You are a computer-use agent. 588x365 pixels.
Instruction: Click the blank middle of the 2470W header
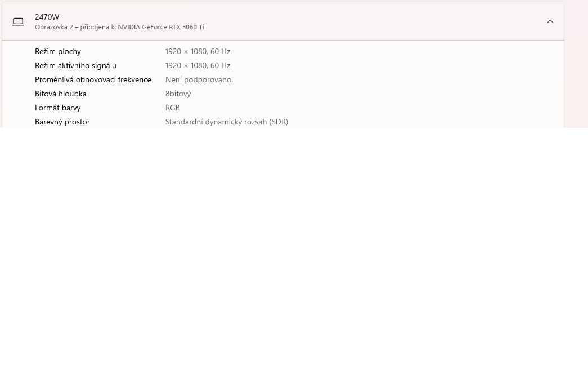(366, 21)
